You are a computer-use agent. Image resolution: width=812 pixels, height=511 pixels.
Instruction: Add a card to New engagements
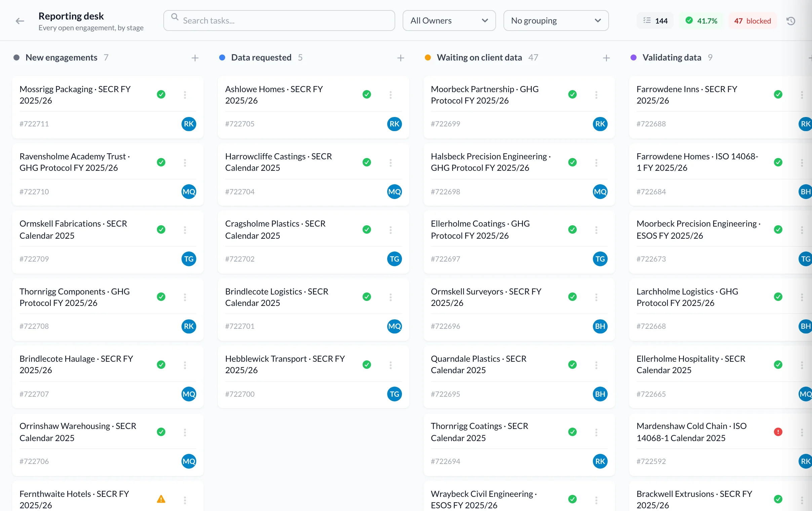pos(195,58)
